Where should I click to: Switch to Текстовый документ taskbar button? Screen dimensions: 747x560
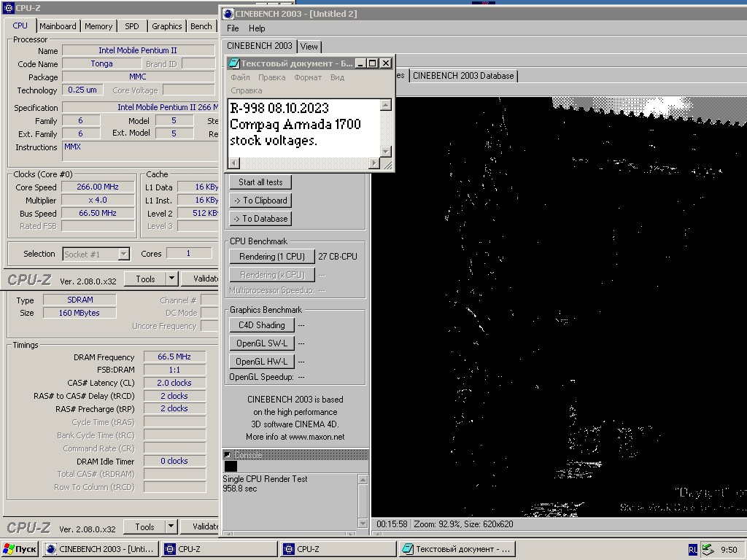click(457, 549)
